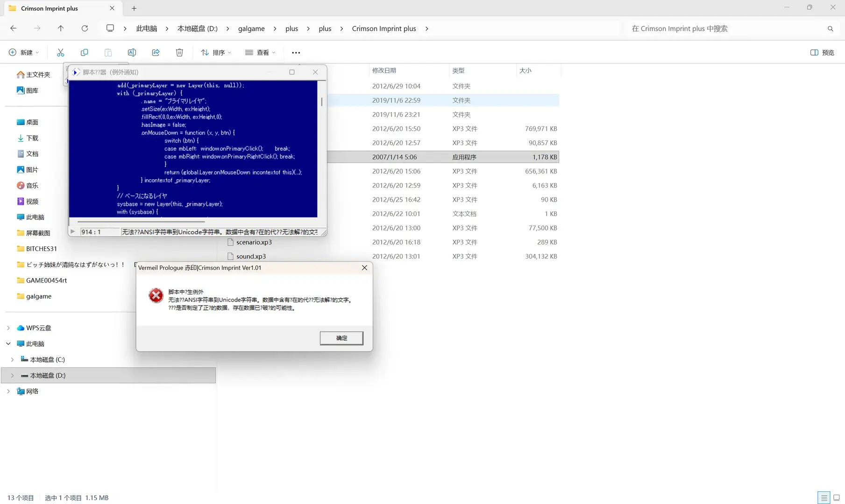Screen dimensions: 845x504
Task: Maximize the script editor window
Action: [292, 72]
